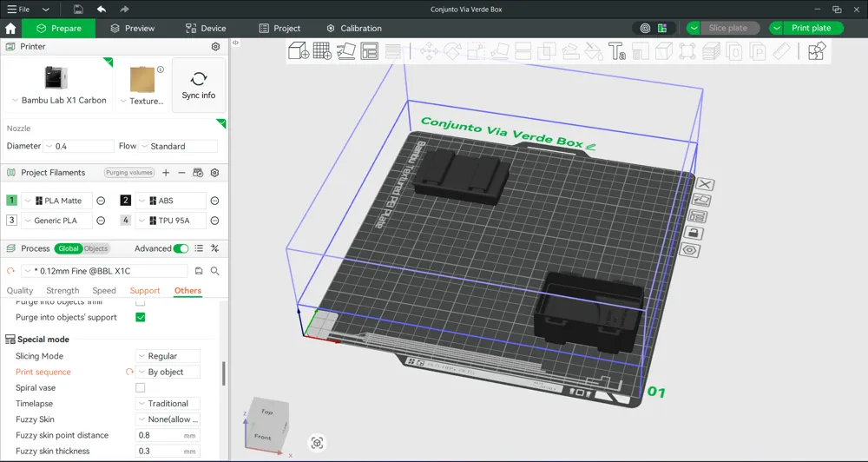
Task: Select the Seam painting cube tool
Action: pos(664,51)
